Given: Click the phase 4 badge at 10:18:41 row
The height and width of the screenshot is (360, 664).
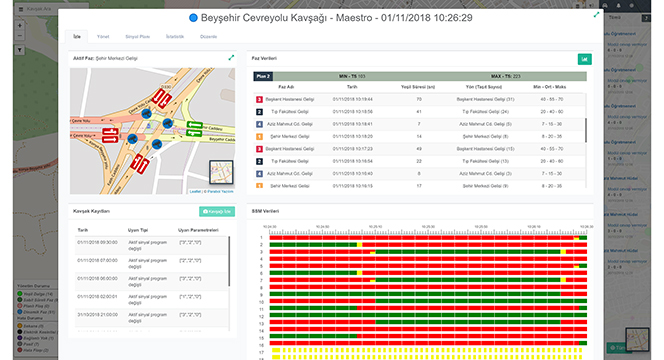Looking at the screenshot, I should coord(260,124).
